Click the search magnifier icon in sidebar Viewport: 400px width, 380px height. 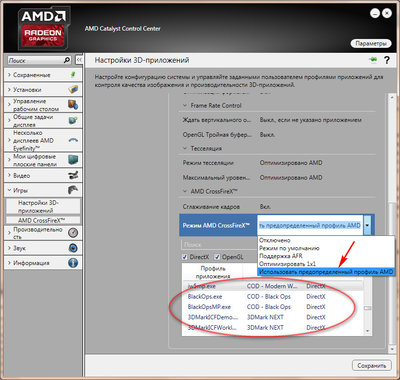click(67, 60)
